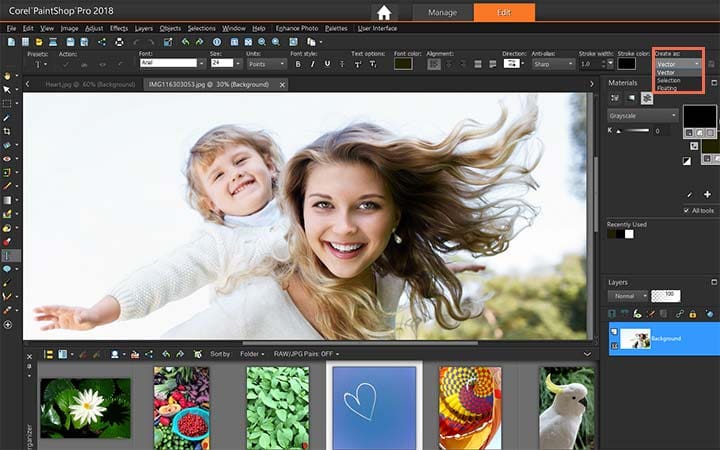The height and width of the screenshot is (450, 720).
Task: Click the Font name input field
Action: [169, 63]
